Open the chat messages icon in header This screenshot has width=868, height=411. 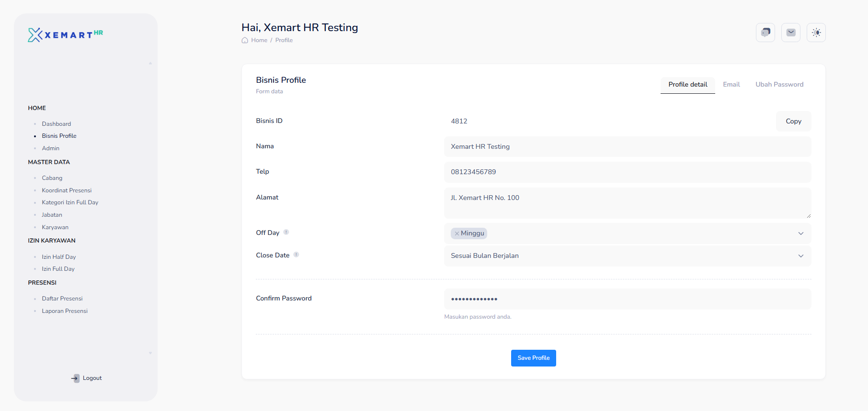tap(765, 33)
